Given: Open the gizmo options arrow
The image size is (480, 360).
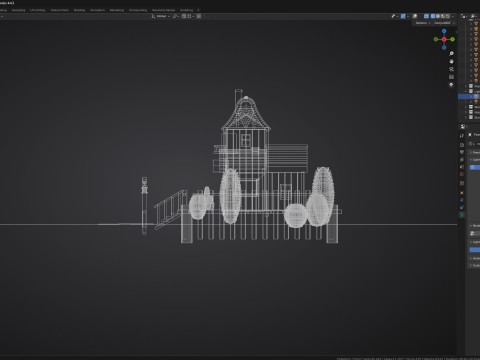Looking at the screenshot, I should [x=408, y=16].
